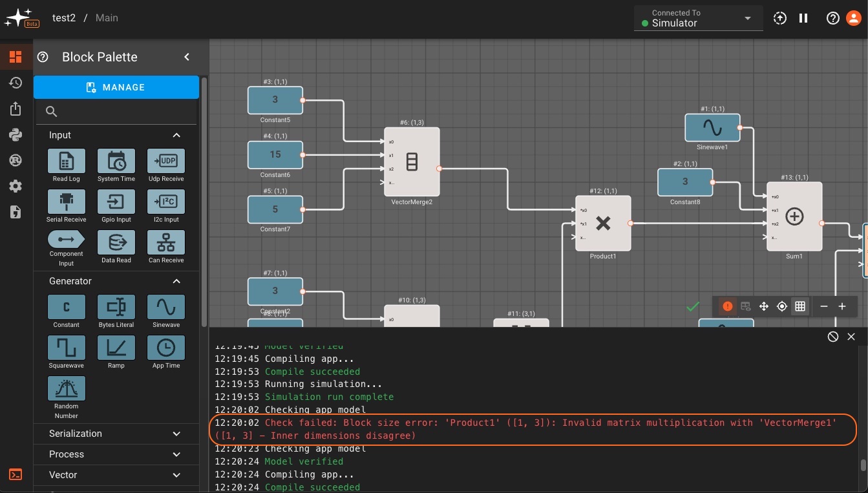Switch to Block Palette sidebar tab
The height and width of the screenshot is (493, 868).
coord(16,57)
